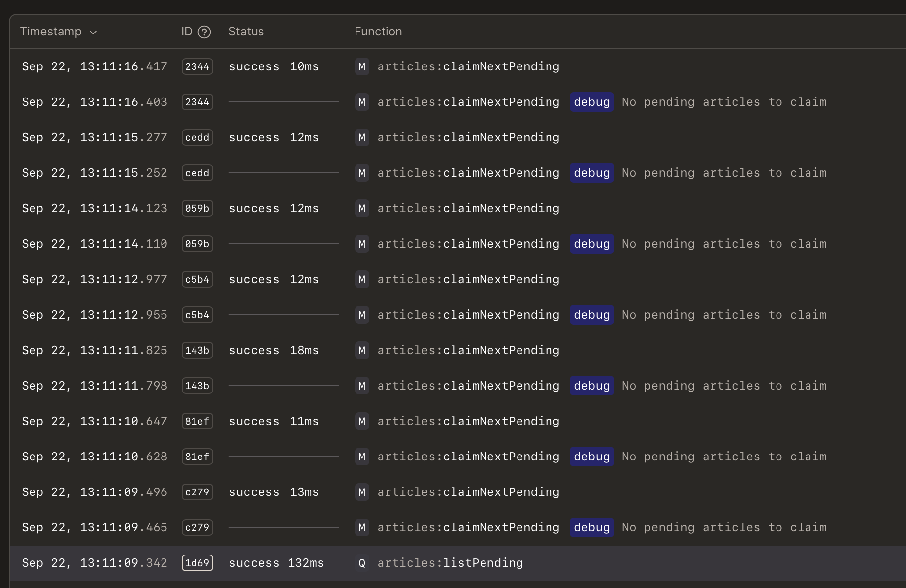Click debug tag at 13:11:16.403 row
The image size is (906, 588).
(592, 102)
